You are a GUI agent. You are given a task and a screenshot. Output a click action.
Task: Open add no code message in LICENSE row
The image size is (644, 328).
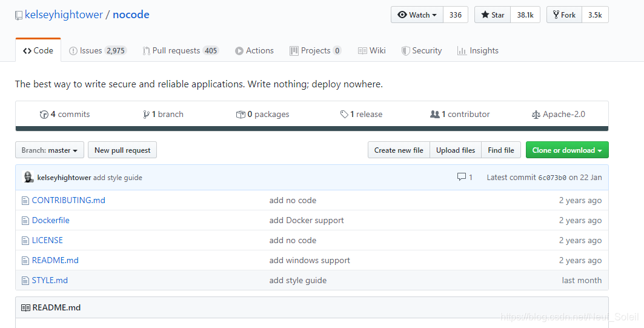coord(293,240)
